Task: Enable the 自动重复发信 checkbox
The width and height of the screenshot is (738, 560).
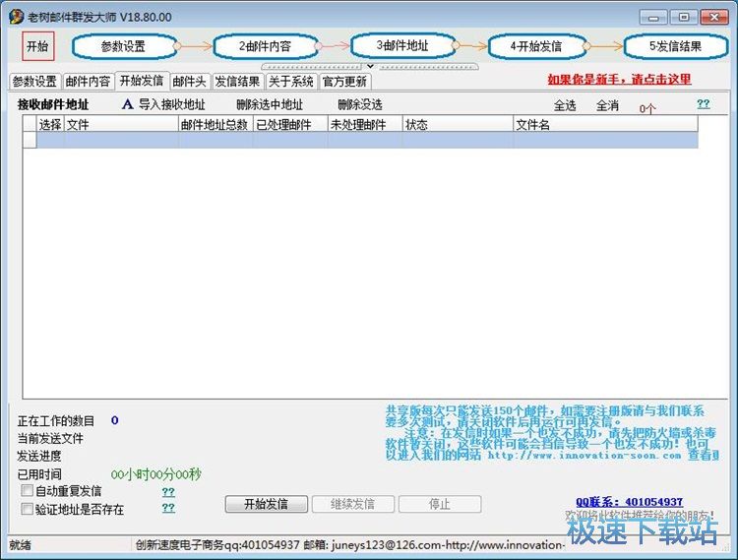Action: 28,491
